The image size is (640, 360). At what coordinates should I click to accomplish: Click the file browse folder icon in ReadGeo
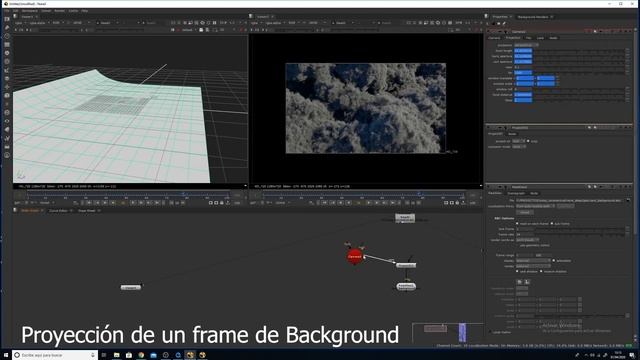point(628,200)
